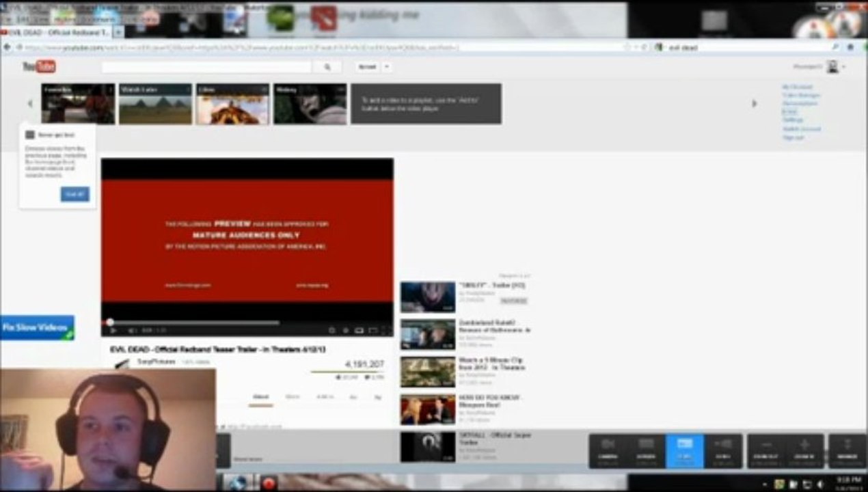
Task: Click the thumbs up like icon
Action: pos(339,377)
